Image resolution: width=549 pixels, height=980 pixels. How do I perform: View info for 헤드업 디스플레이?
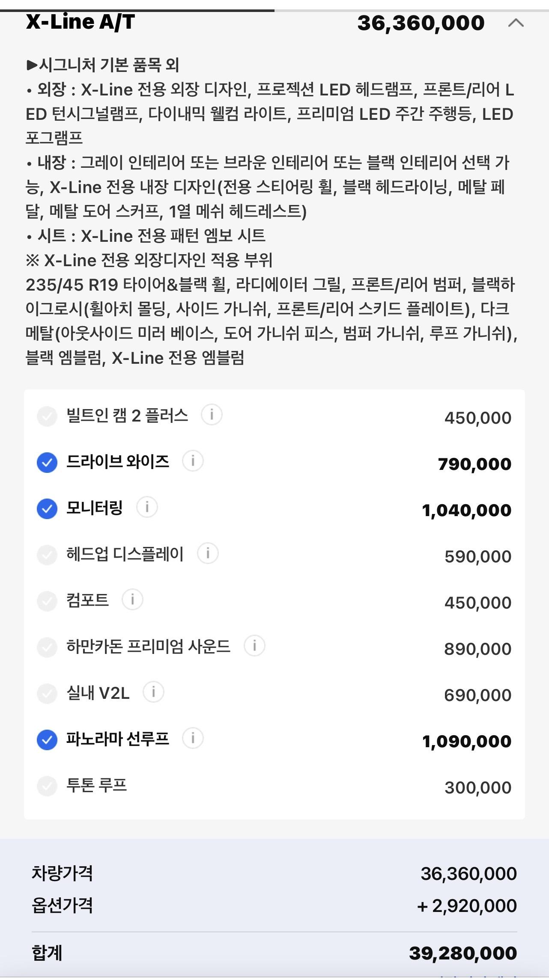[208, 553]
